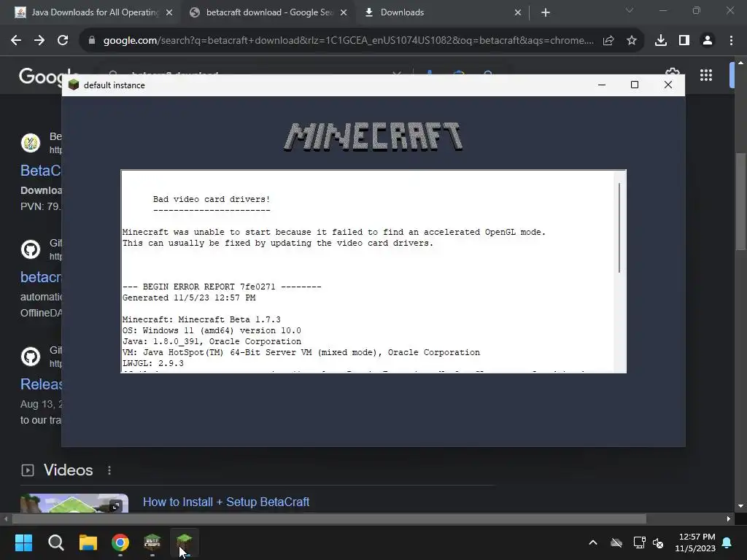Image resolution: width=747 pixels, height=560 pixels.
Task: Maximize the default instance window
Action: pos(635,85)
